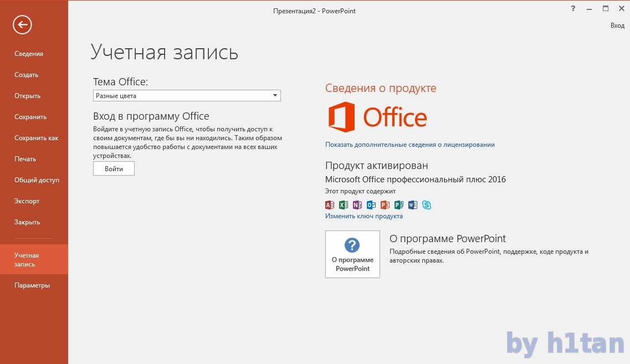Open Изменить ключ продукта link
Image resolution: width=630 pixels, height=364 pixels.
pyautogui.click(x=364, y=216)
